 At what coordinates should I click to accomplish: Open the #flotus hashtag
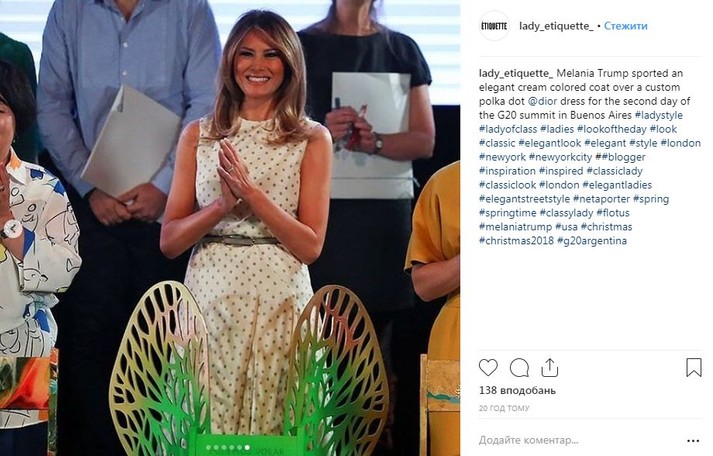point(613,212)
